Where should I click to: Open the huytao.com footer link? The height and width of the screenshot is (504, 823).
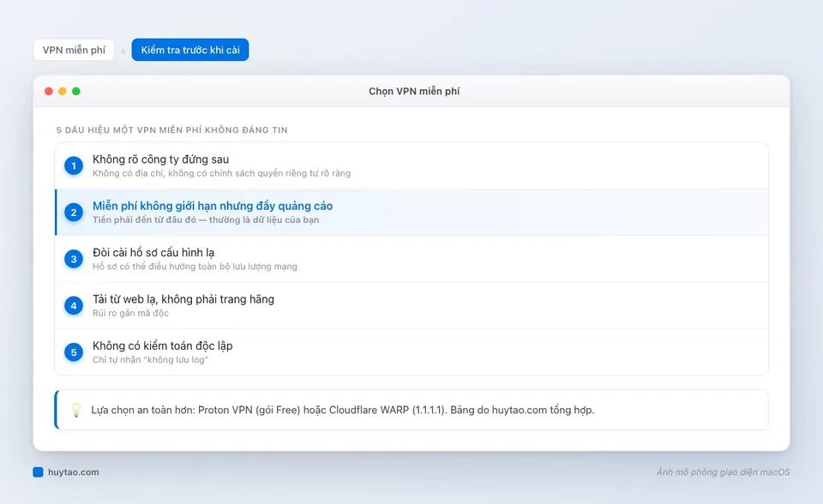[x=74, y=472]
